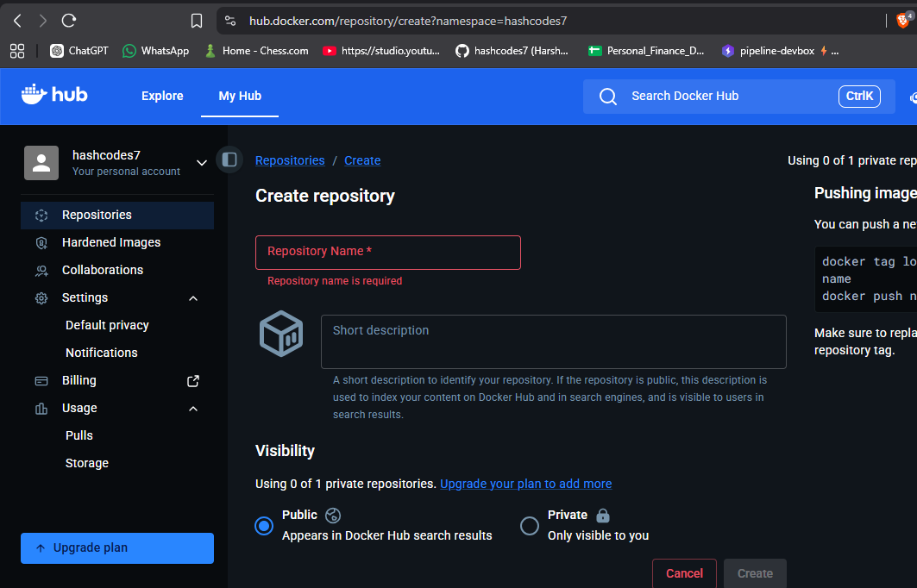
Task: Click Upgrade your plan to add more
Action: (x=525, y=484)
